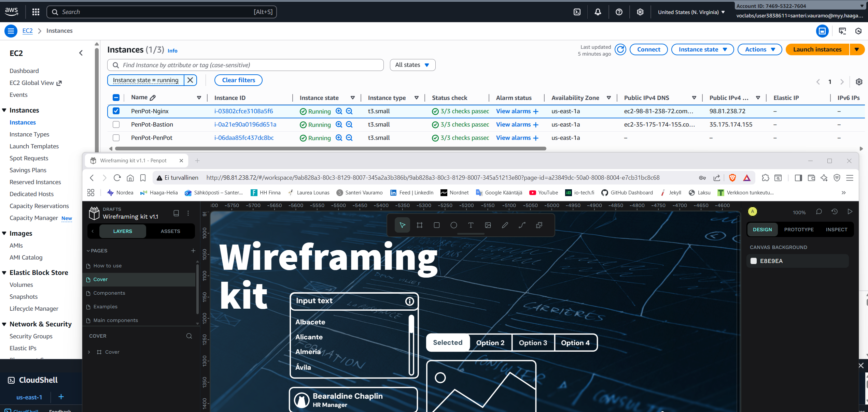Check the PenPot-Bastion instance checkbox

pos(116,124)
